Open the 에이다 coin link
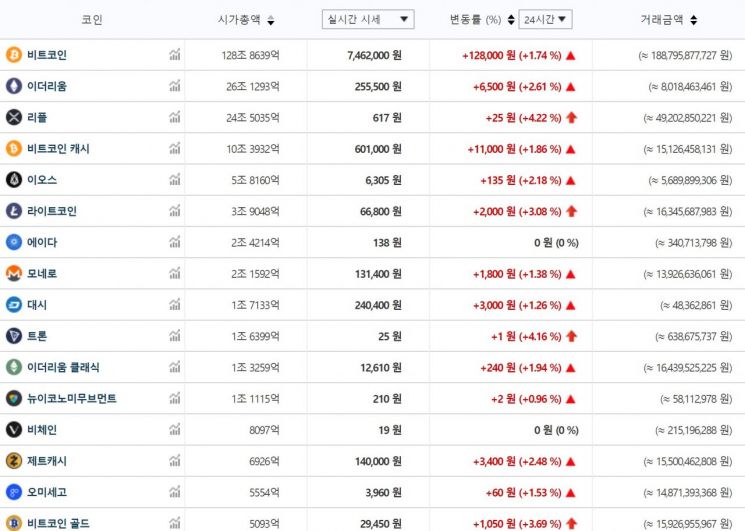Image resolution: width=745 pixels, height=531 pixels. [x=42, y=242]
